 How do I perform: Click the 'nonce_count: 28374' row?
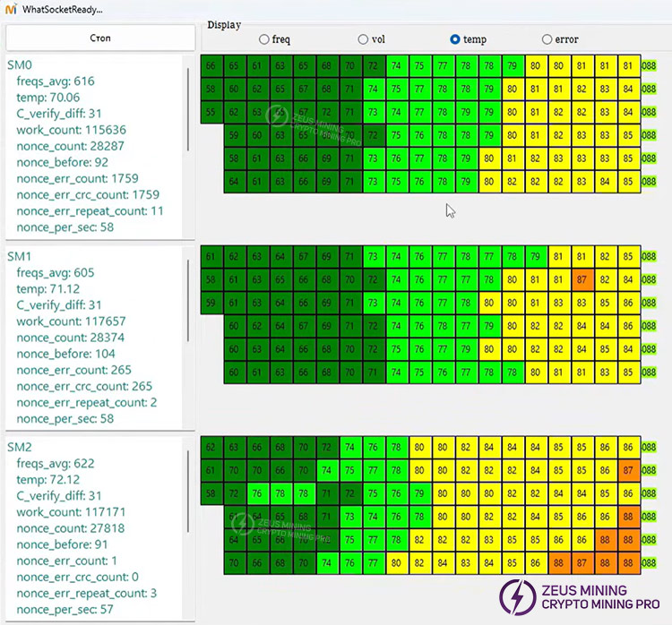[x=70, y=338]
